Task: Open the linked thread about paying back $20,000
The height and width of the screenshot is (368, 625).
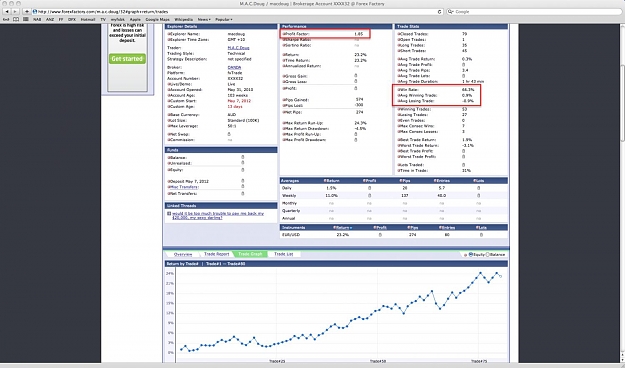Action: coord(218,216)
